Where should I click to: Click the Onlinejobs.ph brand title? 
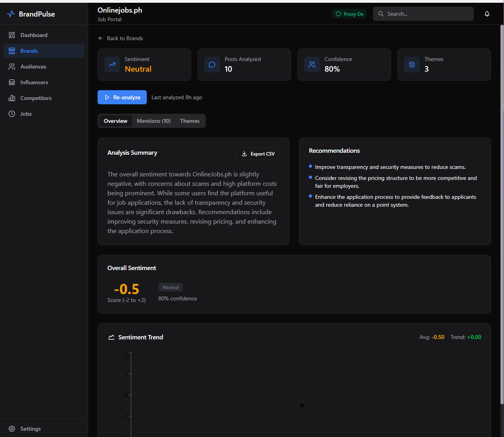(x=120, y=10)
